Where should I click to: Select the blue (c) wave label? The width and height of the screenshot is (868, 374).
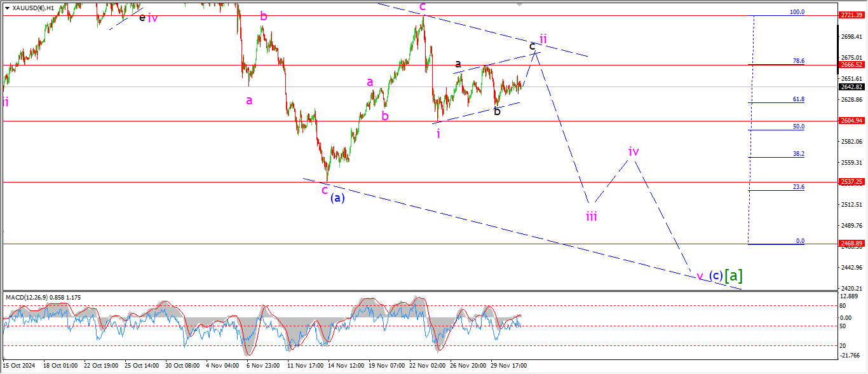(715, 276)
